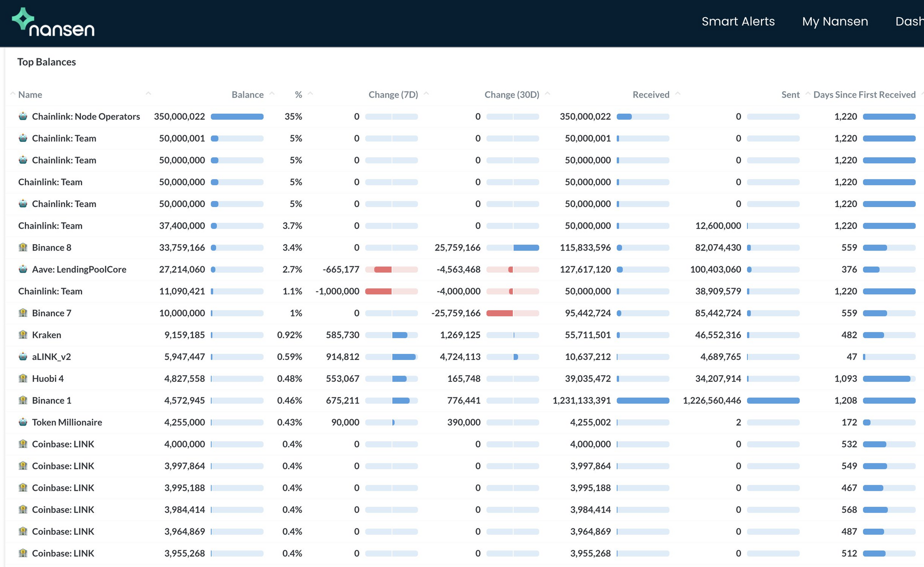Click the 1,093 days value for Huobi 4
Screen dimensions: 924x567
(x=845, y=378)
